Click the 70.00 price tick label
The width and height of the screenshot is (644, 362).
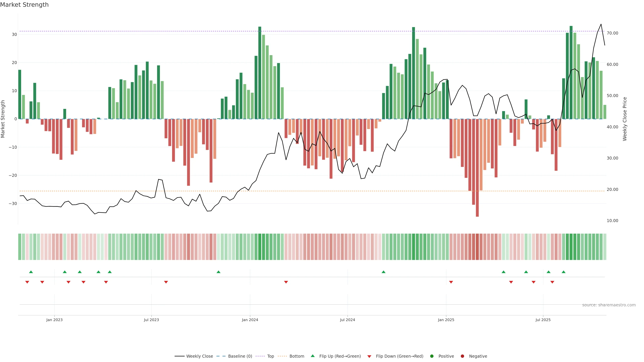point(612,33)
